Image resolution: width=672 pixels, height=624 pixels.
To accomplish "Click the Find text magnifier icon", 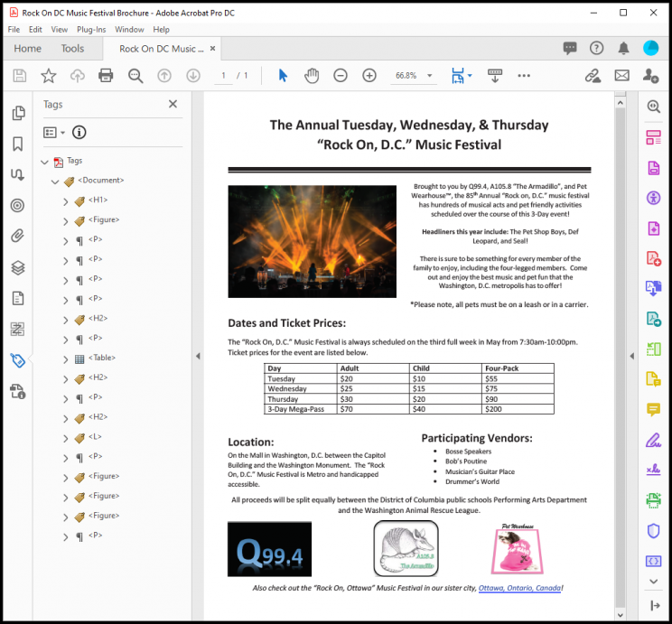I will 135,76.
